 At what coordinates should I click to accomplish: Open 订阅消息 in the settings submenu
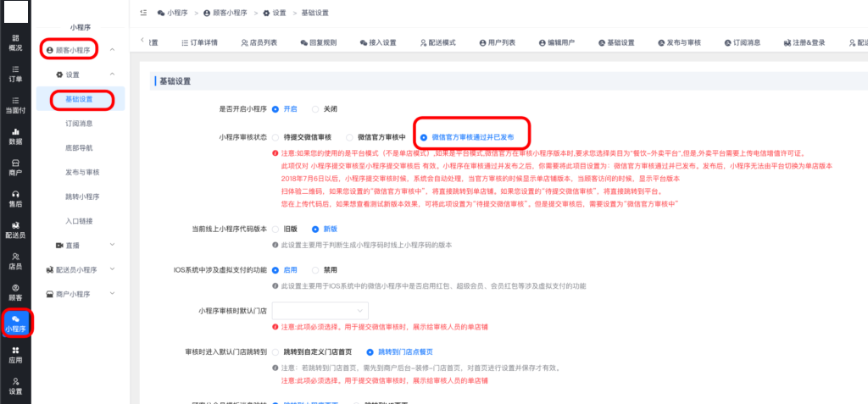click(x=84, y=124)
